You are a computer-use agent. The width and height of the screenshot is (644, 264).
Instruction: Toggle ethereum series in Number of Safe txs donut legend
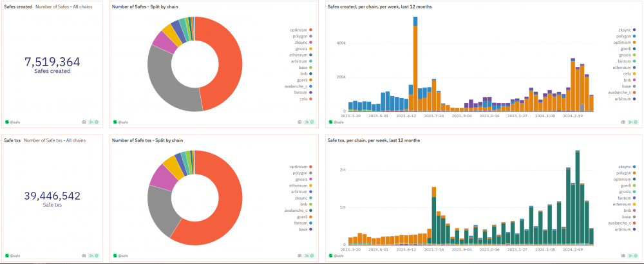click(301, 185)
